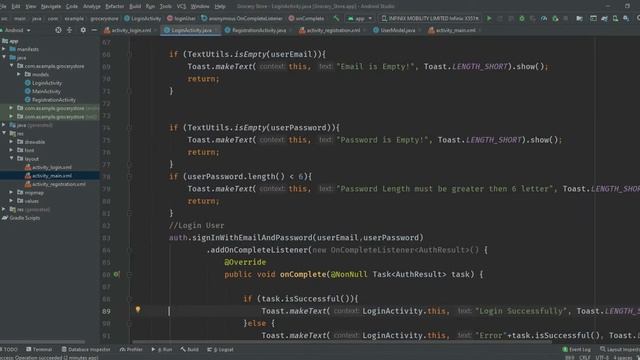The width and height of the screenshot is (640, 360).
Task: Open the Database Inspector tool window
Action: tap(86, 349)
